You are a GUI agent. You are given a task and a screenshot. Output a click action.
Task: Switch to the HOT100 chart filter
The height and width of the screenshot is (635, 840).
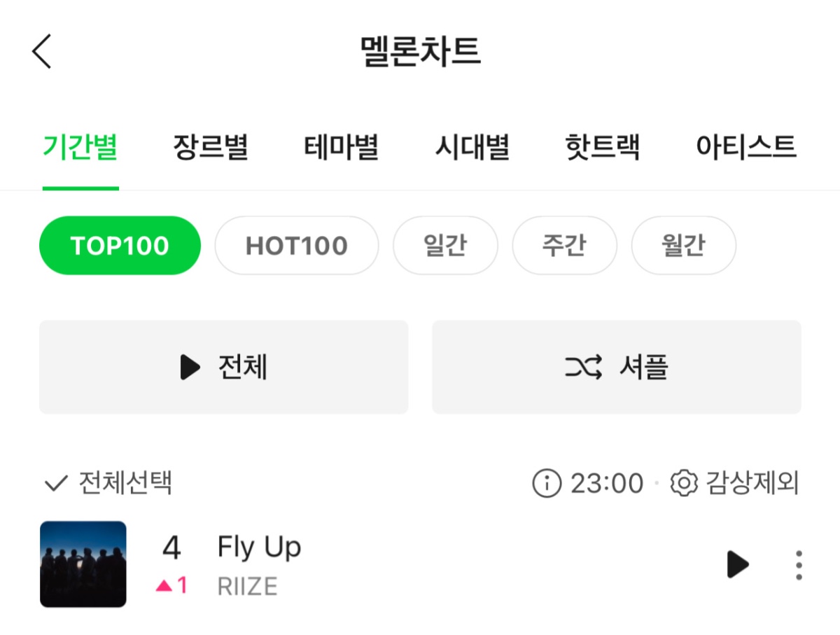pos(296,246)
